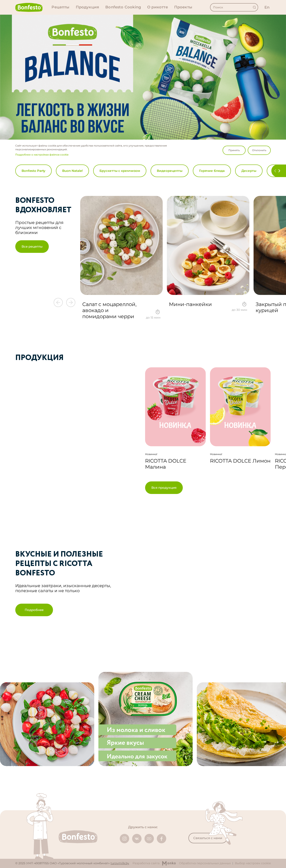Image resolution: width=286 pixels, height=868 pixels.
Task: Select the Десерты category tag
Action: 249,171
